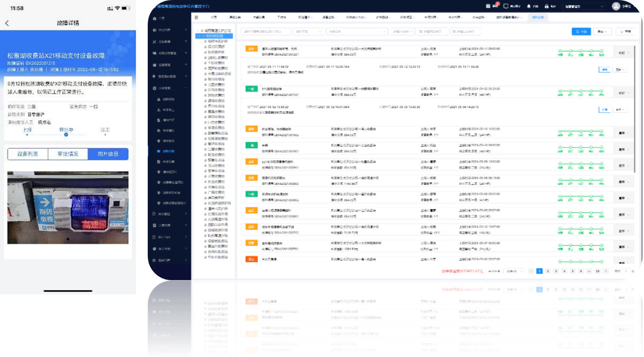This screenshot has width=644, height=357.
Task: Click the gear icon at the sidebar bottom
Action: (x=154, y=260)
